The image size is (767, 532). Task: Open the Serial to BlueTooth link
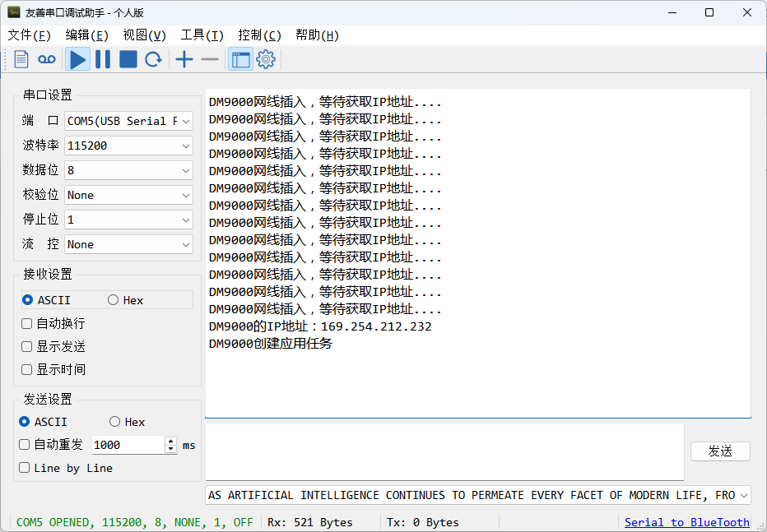point(687,523)
